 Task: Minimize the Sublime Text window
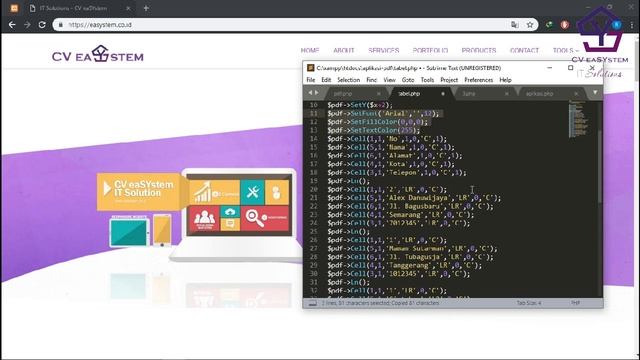tap(549, 68)
